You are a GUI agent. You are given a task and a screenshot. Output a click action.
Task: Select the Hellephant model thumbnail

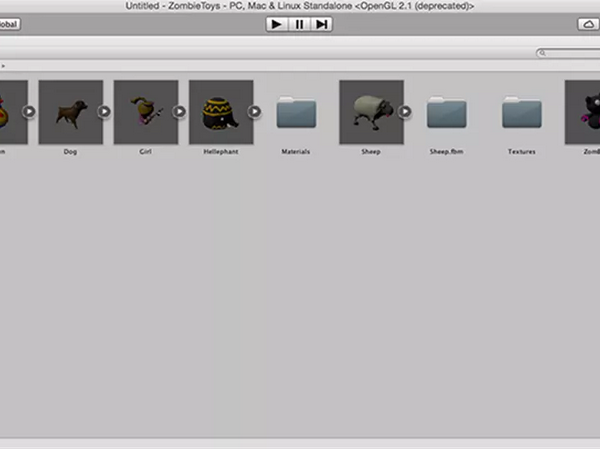click(221, 112)
